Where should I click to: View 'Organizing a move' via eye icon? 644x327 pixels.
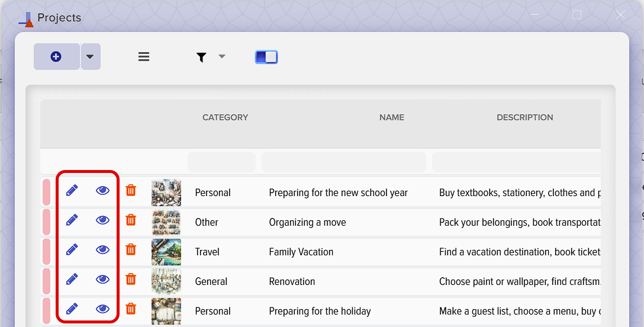tap(102, 220)
